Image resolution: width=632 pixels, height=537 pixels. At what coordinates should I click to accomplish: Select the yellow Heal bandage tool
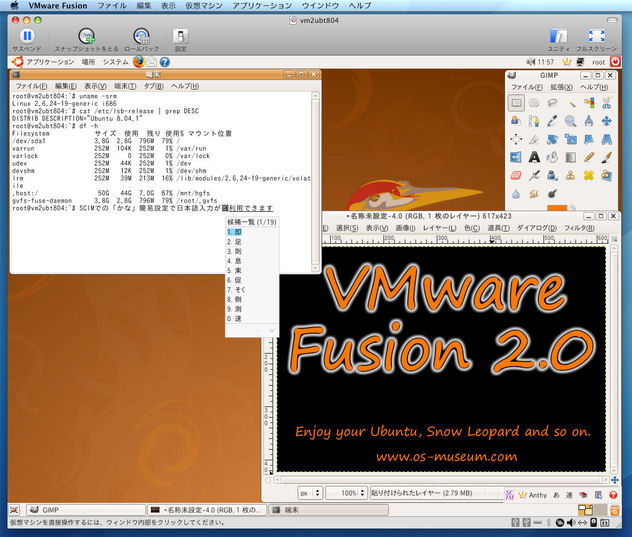pyautogui.click(x=589, y=175)
